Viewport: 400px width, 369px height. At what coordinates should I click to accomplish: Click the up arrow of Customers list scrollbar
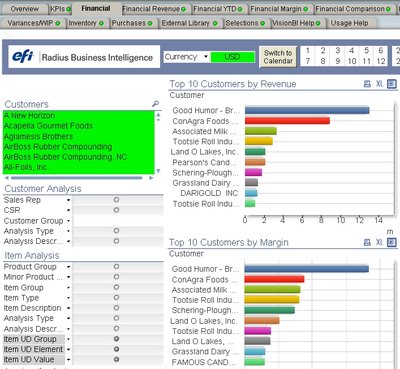coord(158,114)
